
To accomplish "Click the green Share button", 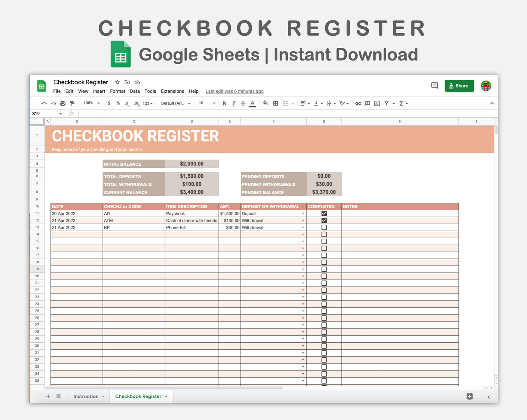I will click(459, 86).
